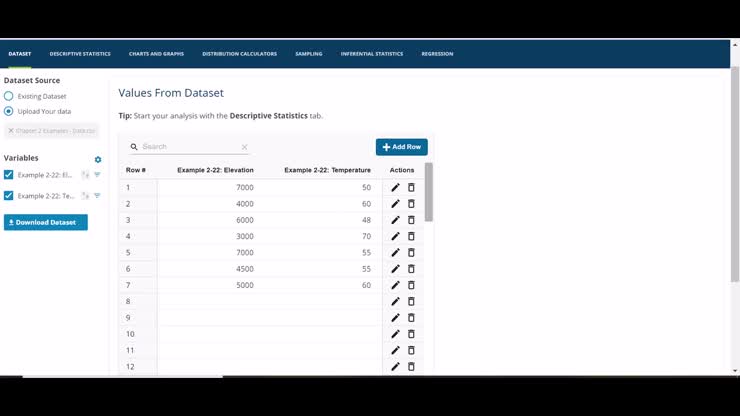Open variables settings gear icon

(x=98, y=160)
